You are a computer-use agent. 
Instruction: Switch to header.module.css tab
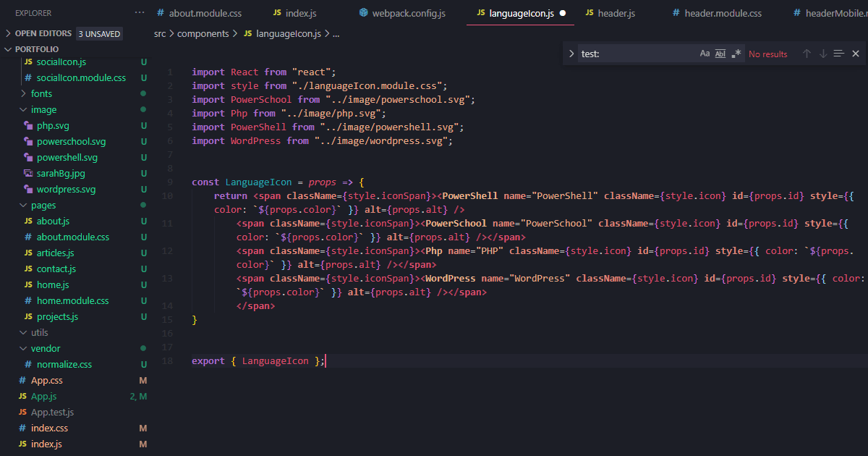tap(722, 13)
